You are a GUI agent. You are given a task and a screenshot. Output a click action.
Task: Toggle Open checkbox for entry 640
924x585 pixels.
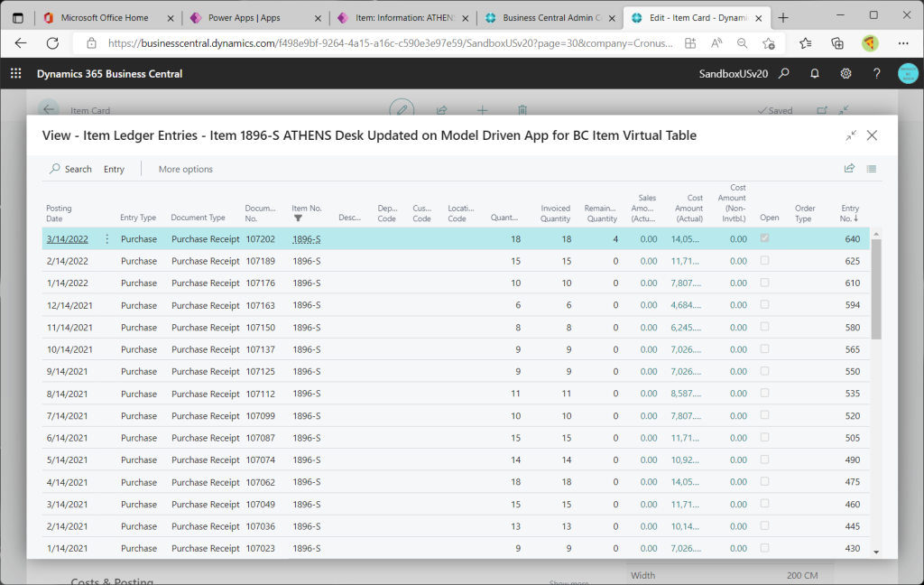click(765, 238)
